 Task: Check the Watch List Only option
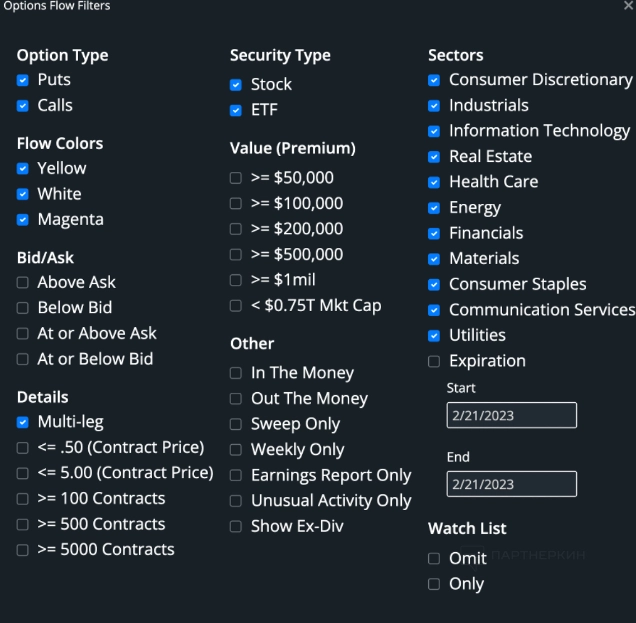pos(434,584)
